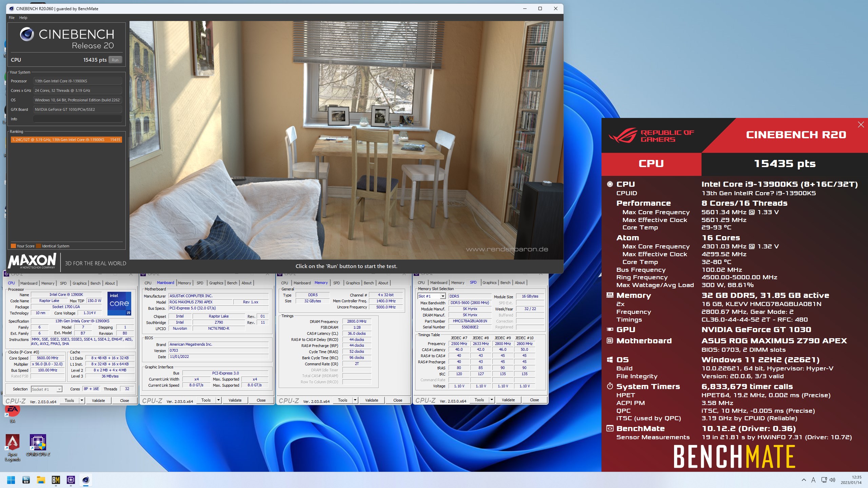
Task: Click the GPU icon in BenchMate panel
Action: tap(610, 329)
